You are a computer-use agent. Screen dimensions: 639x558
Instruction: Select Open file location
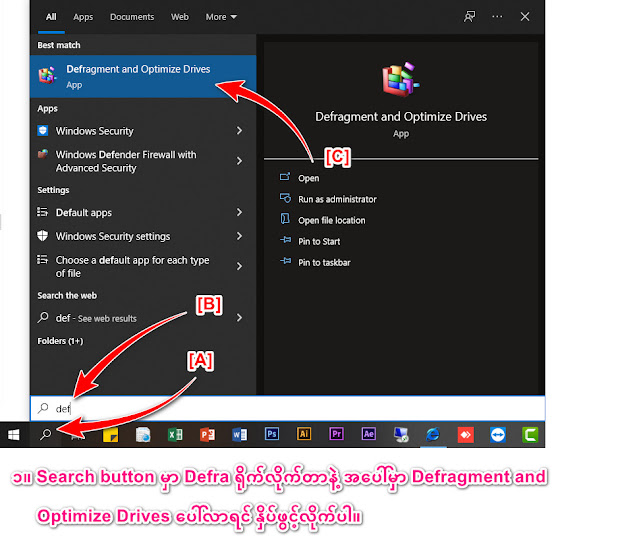(x=331, y=221)
